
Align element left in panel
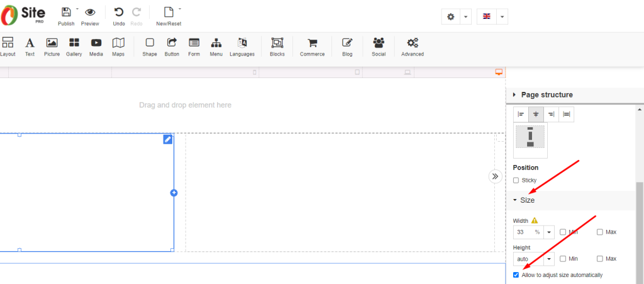click(x=521, y=114)
